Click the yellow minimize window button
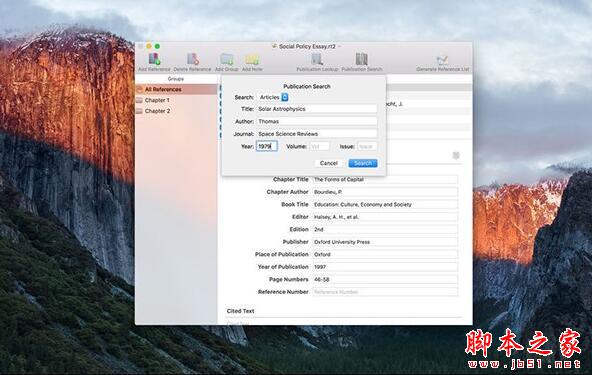Viewport: 592px width, 375px height. coord(149,46)
